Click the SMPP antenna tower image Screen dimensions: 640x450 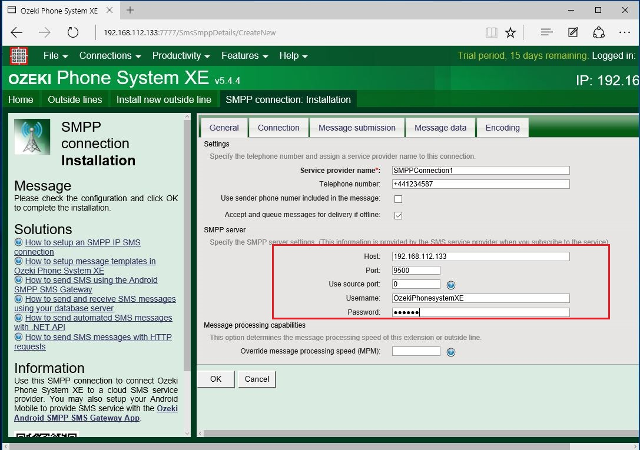coord(32,137)
